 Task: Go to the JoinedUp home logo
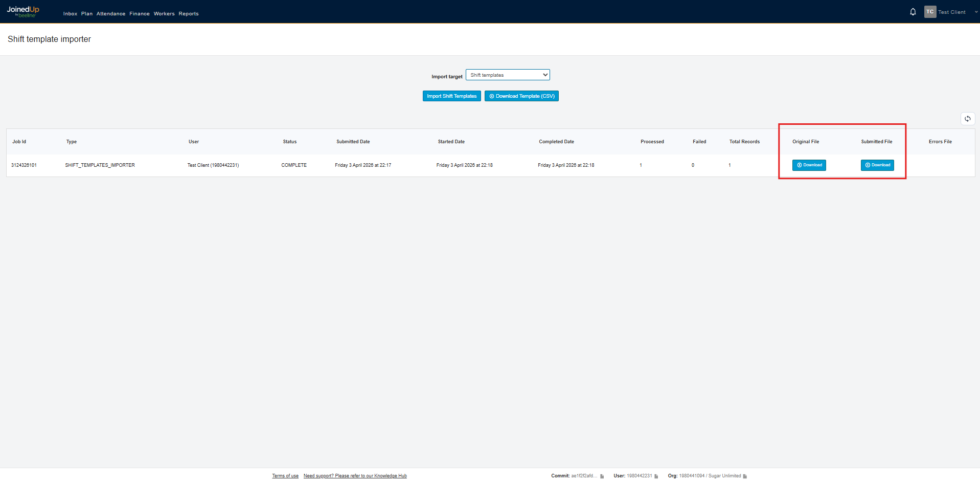(23, 11)
